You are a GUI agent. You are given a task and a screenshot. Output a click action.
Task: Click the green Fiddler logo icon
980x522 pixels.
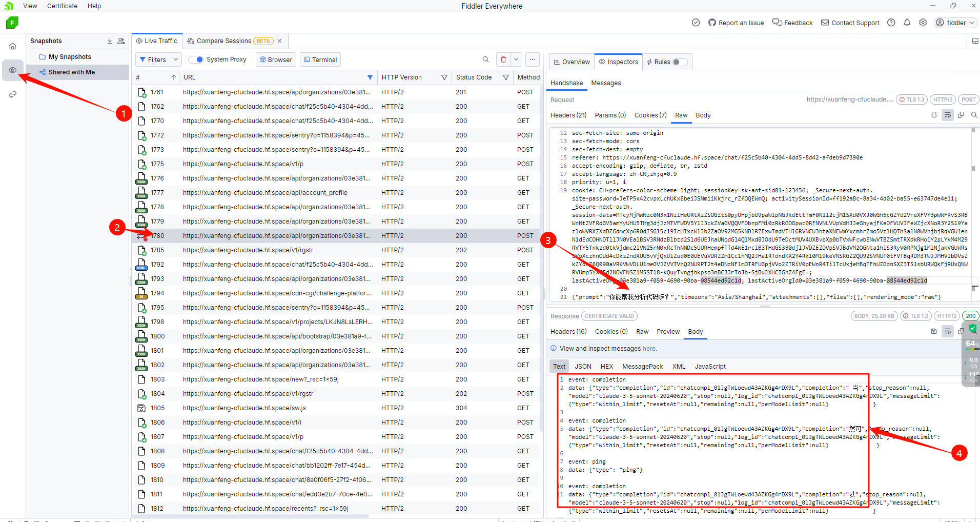coord(12,23)
